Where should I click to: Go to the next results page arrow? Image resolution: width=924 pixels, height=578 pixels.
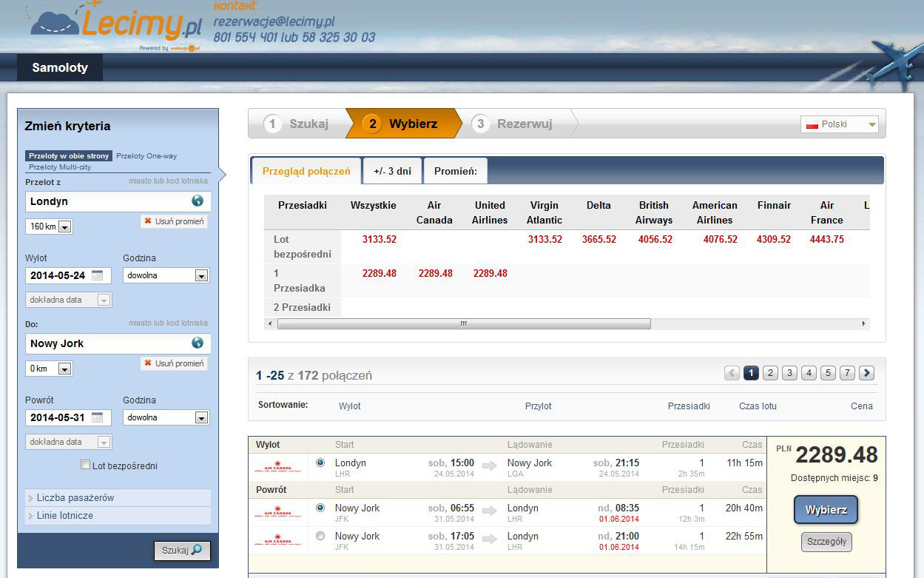(866, 373)
